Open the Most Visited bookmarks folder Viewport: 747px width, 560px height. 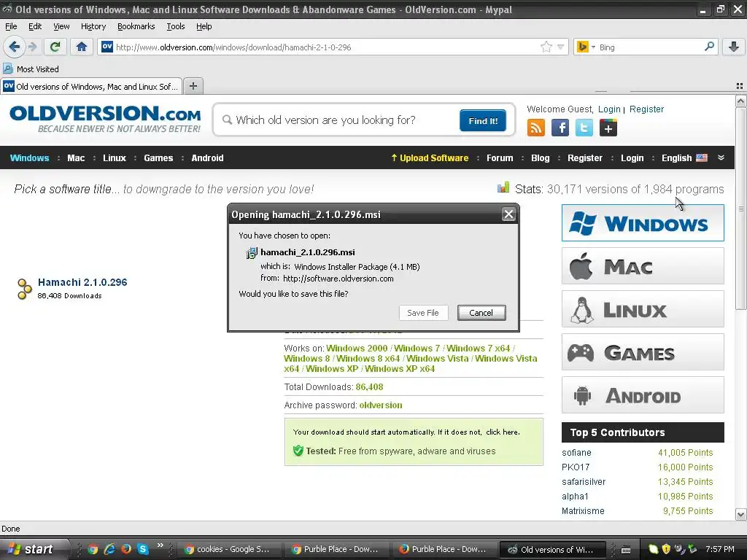coord(31,69)
